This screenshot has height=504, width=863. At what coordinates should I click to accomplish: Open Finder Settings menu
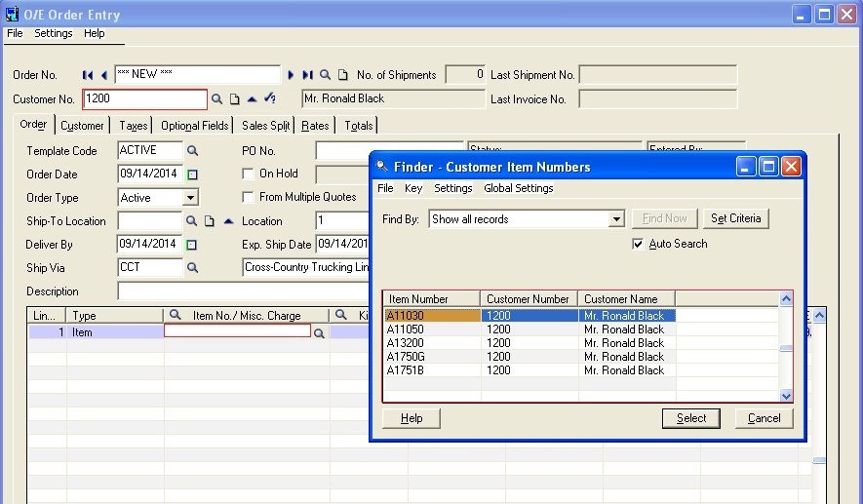click(453, 188)
